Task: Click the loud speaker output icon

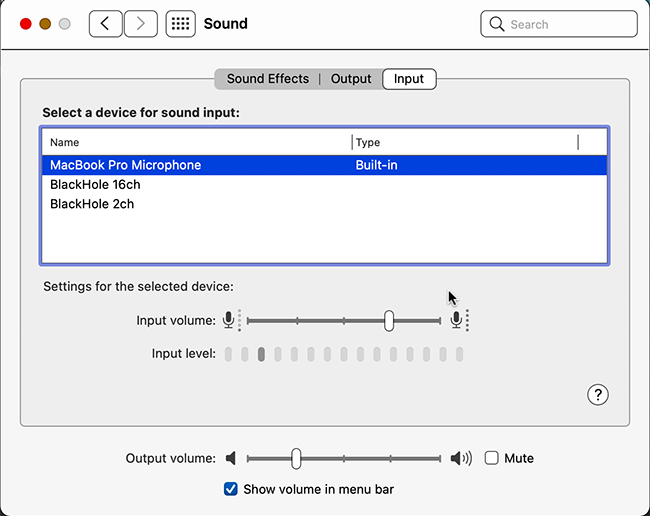Action: coord(461,458)
